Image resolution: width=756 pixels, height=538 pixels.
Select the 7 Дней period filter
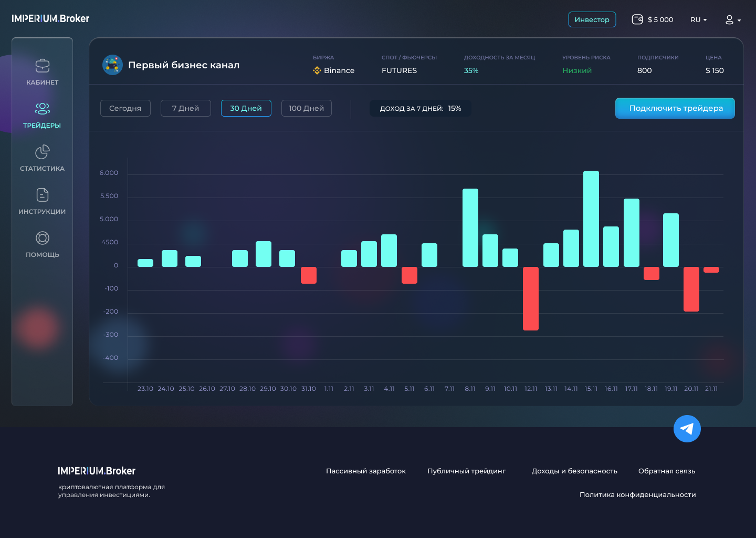[185, 108]
